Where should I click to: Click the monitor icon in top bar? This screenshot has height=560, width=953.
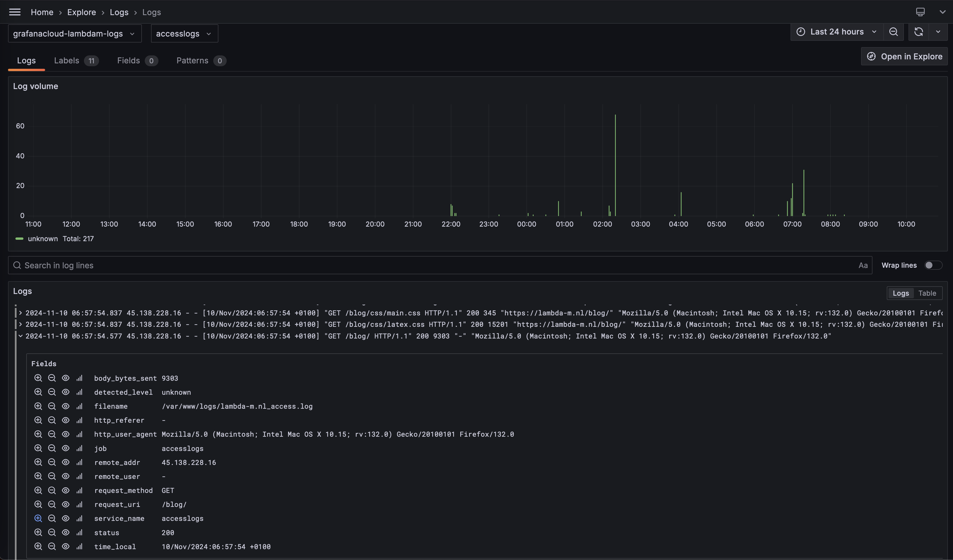(920, 12)
